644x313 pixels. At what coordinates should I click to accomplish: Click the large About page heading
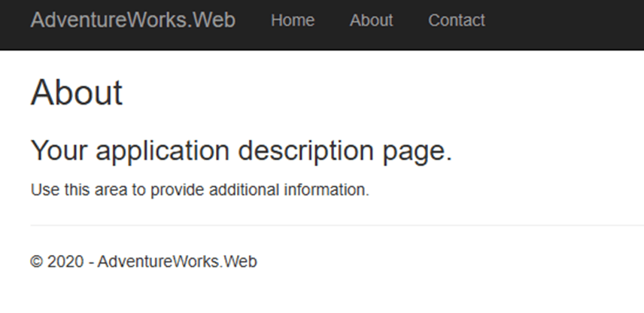click(77, 93)
